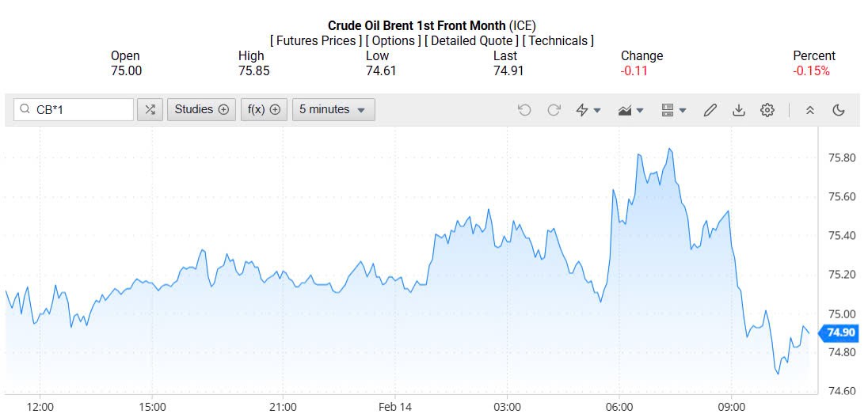Open the Technicals link
This screenshot has width=868, height=414.
coord(558,40)
